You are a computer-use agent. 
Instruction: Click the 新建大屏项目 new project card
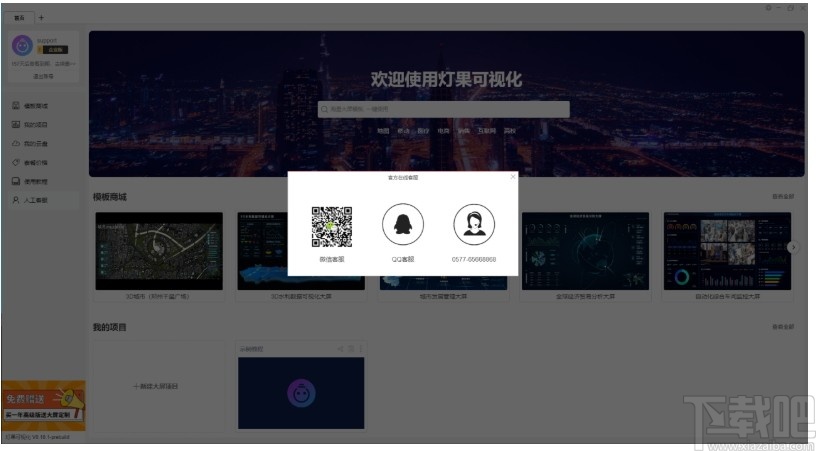tap(159, 386)
